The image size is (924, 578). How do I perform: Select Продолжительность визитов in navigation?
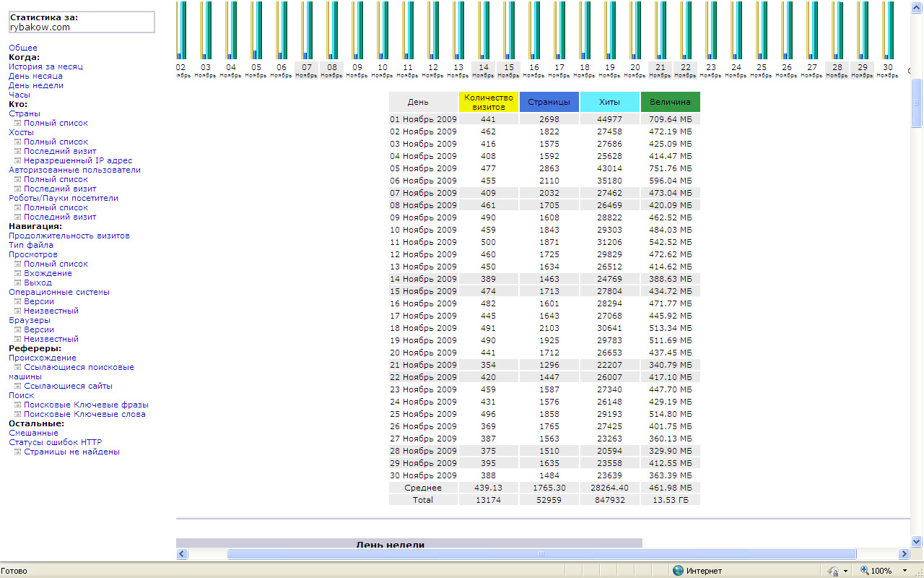pyautogui.click(x=69, y=236)
